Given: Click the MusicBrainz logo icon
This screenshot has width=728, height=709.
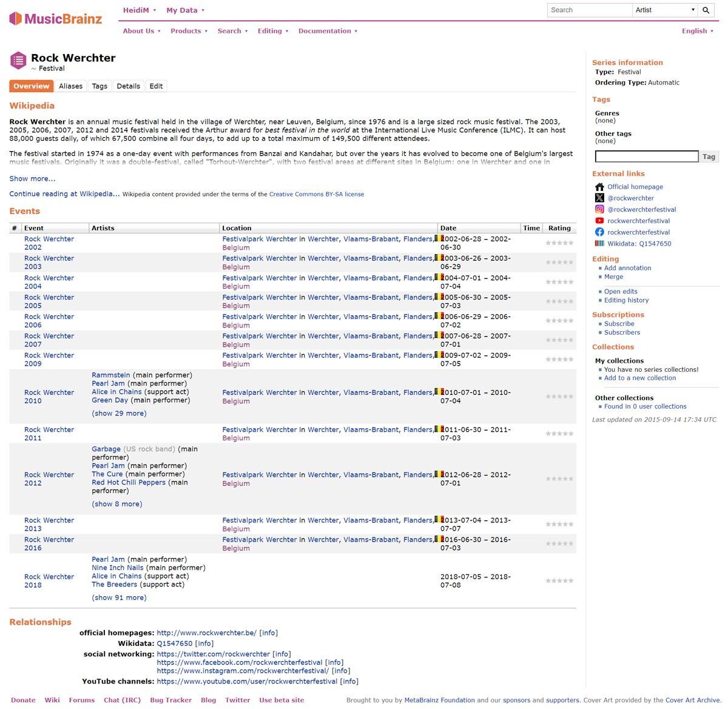Looking at the screenshot, I should click(16, 19).
